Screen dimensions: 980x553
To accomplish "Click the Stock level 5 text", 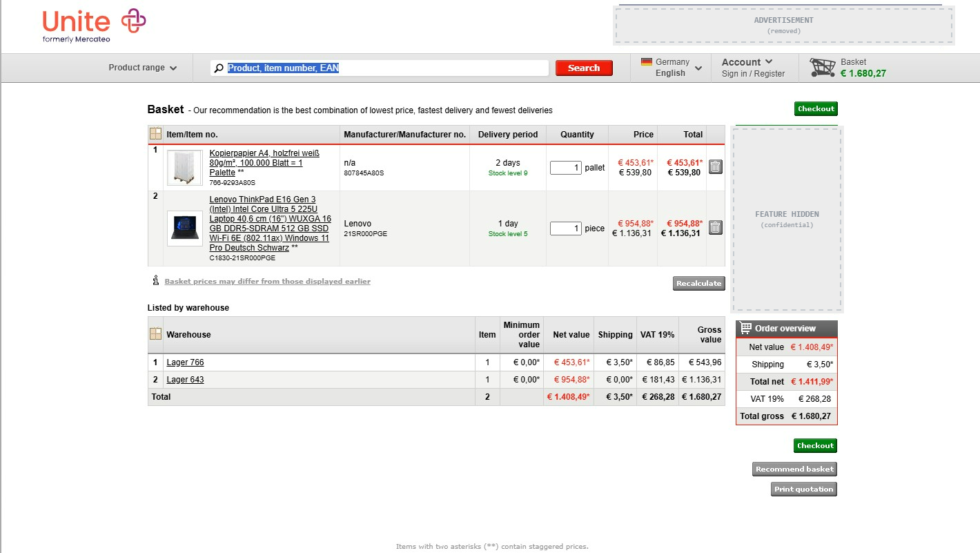I will pyautogui.click(x=508, y=234).
